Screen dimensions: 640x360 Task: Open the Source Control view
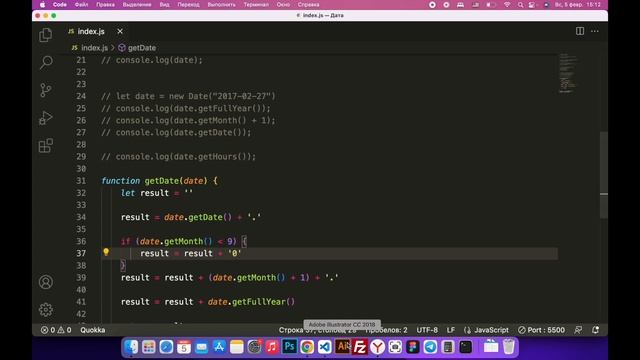(46, 90)
